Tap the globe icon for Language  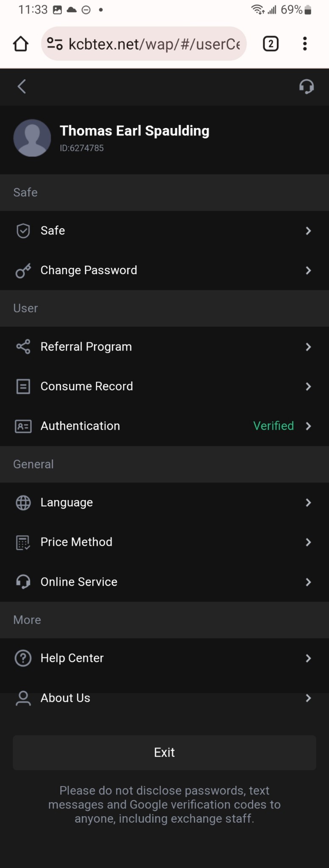coord(23,503)
